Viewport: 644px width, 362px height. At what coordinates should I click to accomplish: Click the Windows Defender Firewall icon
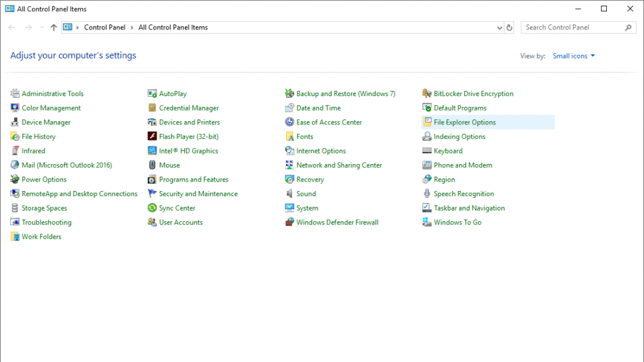coord(289,222)
